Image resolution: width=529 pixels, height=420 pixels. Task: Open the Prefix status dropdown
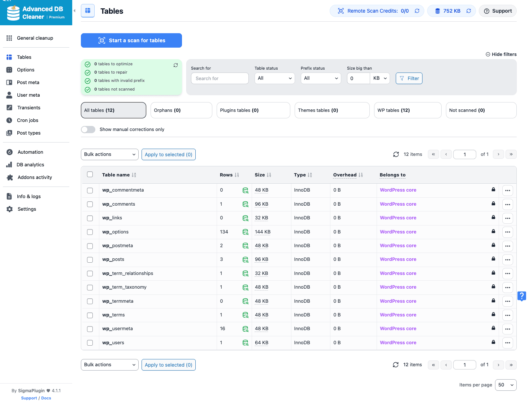[x=321, y=78]
